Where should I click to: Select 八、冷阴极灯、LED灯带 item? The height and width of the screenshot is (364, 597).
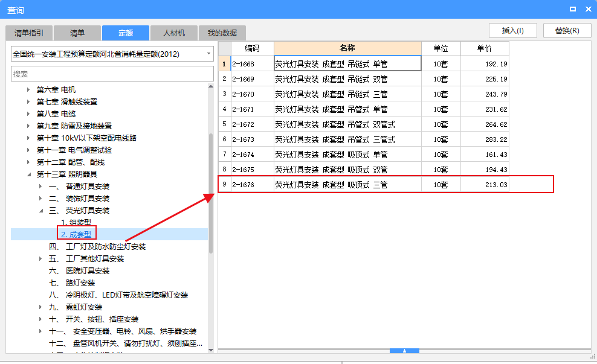pos(118,295)
